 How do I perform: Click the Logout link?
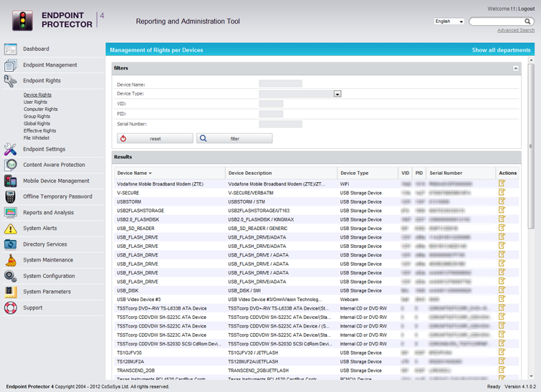(x=526, y=9)
